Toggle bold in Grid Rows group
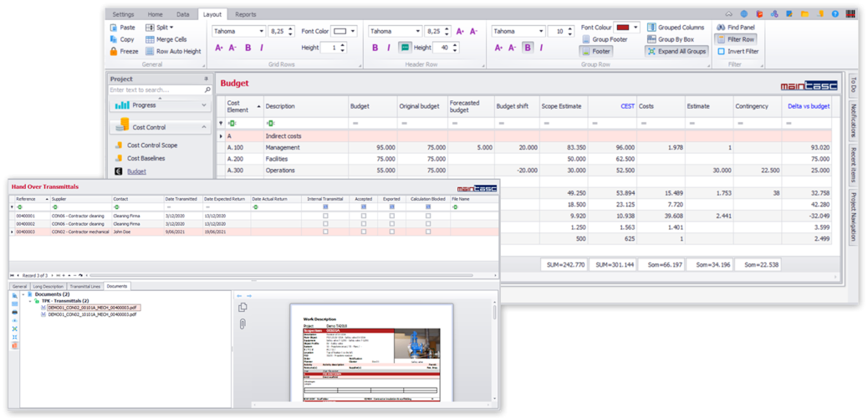The width and height of the screenshot is (868, 418). [x=248, y=48]
